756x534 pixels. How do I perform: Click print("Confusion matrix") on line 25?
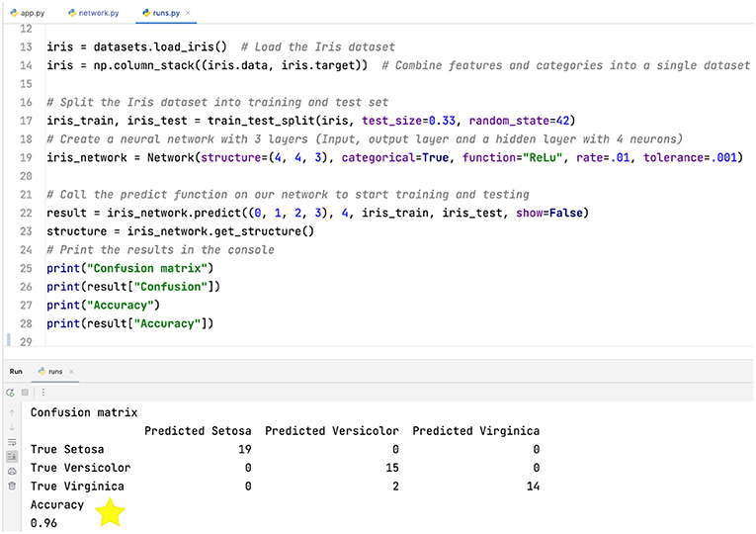(130, 268)
